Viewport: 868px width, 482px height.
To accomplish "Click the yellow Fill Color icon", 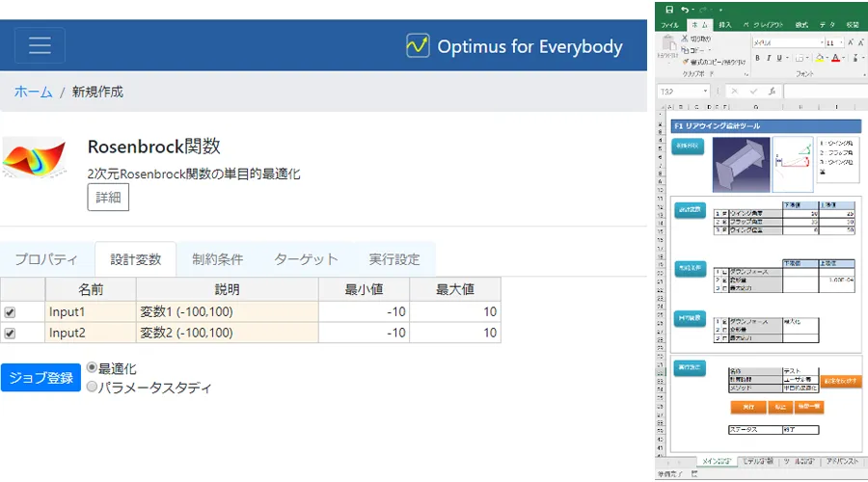I will point(820,58).
